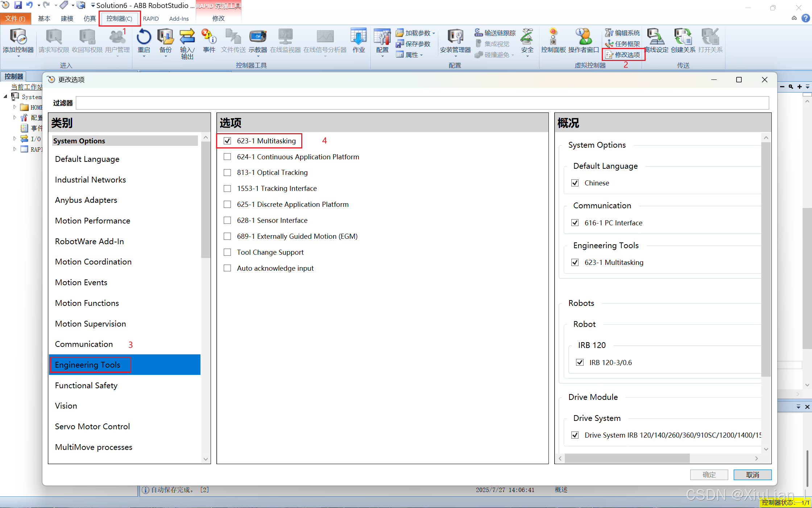Expand the 配置 configuration tree node
Screen dimensions: 812x508
coord(14,118)
